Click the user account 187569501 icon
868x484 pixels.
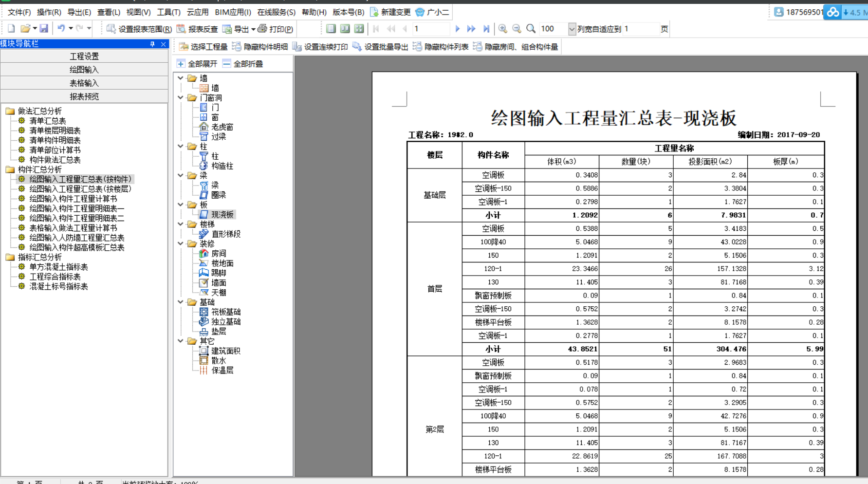pyautogui.click(x=778, y=12)
